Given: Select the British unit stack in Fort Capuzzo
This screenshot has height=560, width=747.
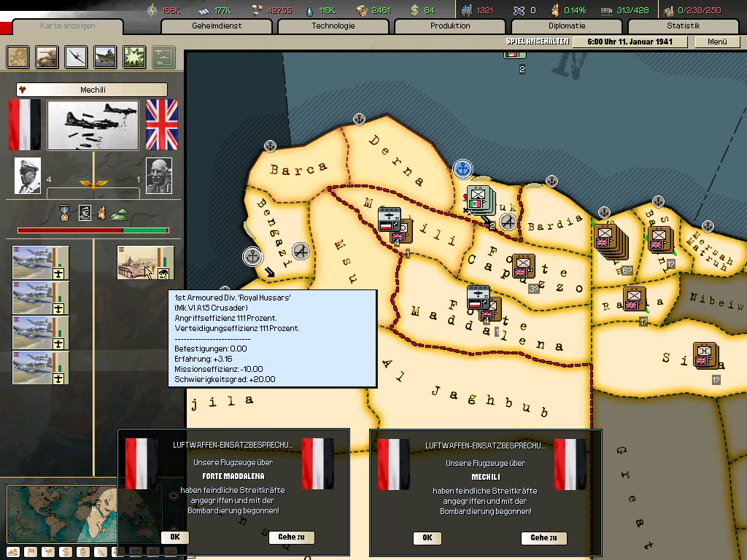Looking at the screenshot, I should [522, 267].
